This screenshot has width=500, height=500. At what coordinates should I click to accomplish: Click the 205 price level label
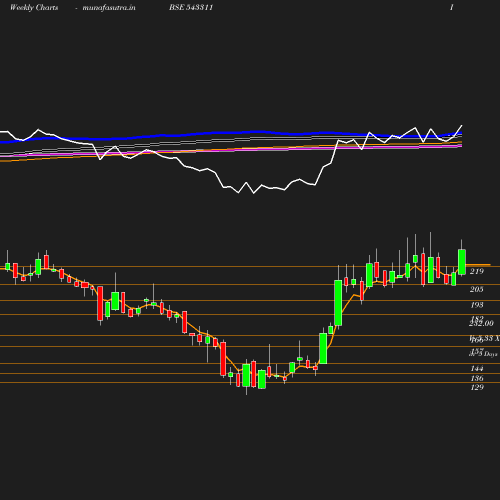(477, 289)
